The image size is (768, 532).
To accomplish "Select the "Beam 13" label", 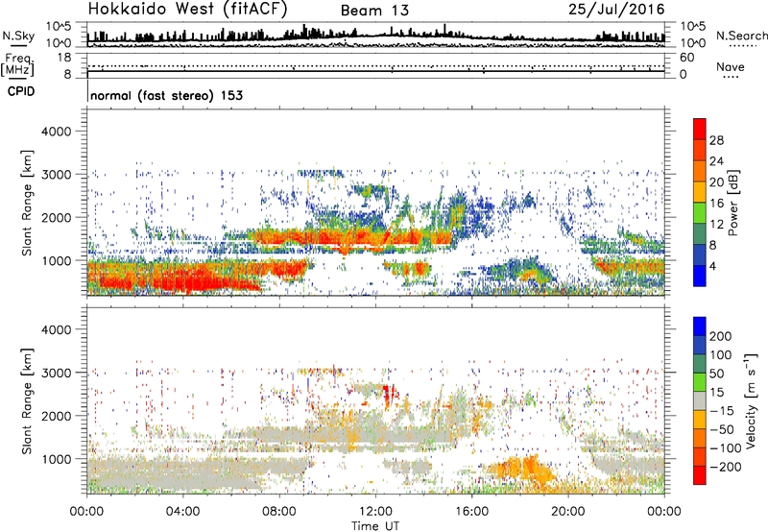I will coord(374,11).
